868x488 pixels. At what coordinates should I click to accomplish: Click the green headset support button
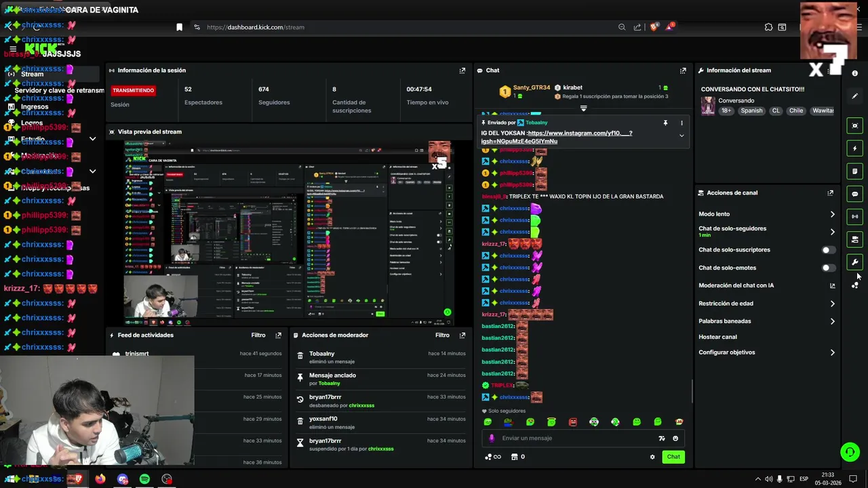pyautogui.click(x=850, y=451)
